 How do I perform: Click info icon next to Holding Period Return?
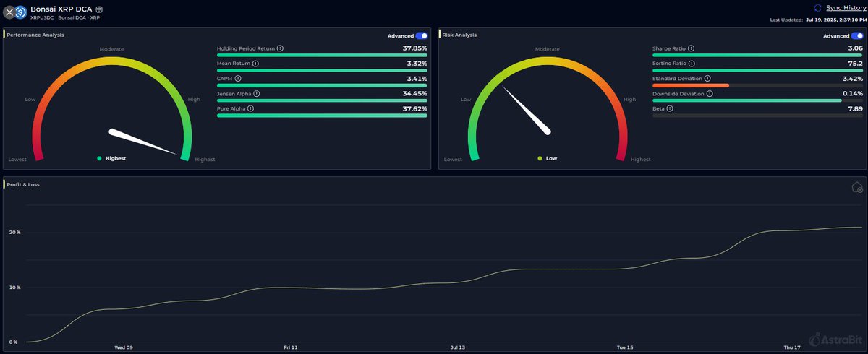(x=280, y=48)
